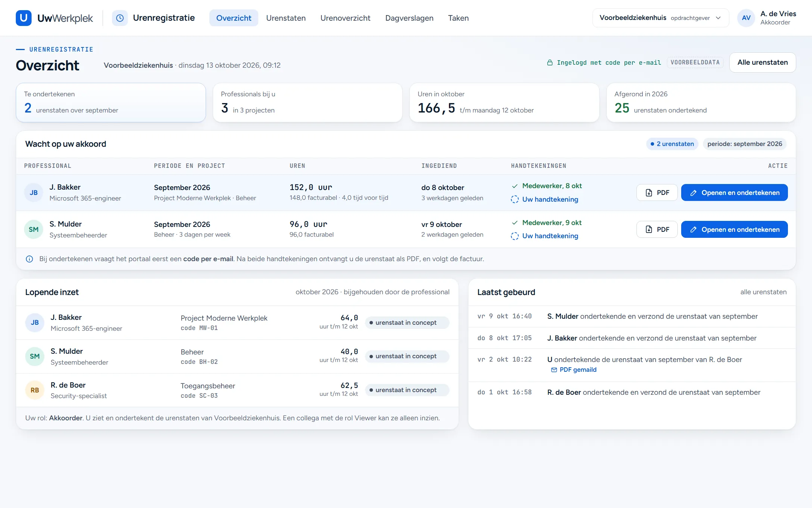Download PDF for J. Bakker's urenstaat
The image size is (812, 508).
pos(657,193)
